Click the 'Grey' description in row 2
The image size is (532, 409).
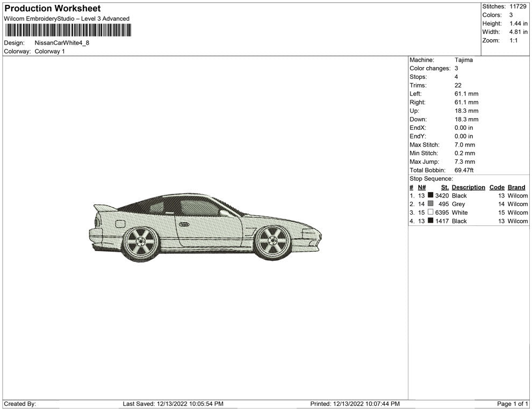458,204
